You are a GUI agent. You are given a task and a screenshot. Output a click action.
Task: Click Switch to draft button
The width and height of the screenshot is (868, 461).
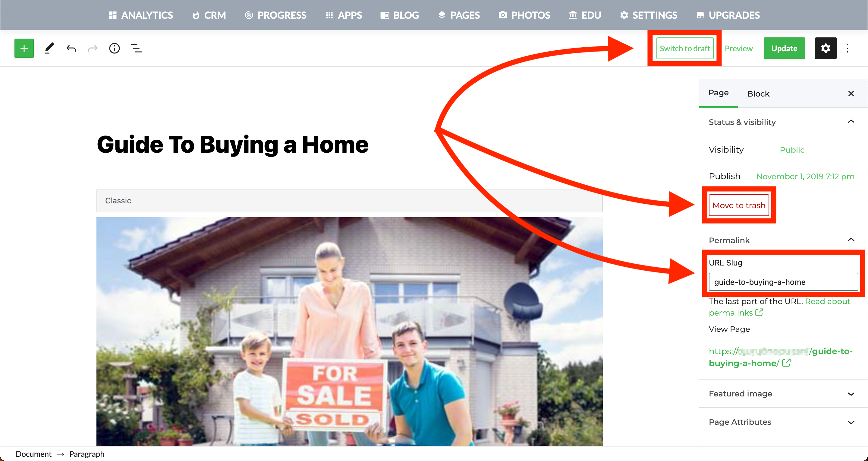(684, 48)
